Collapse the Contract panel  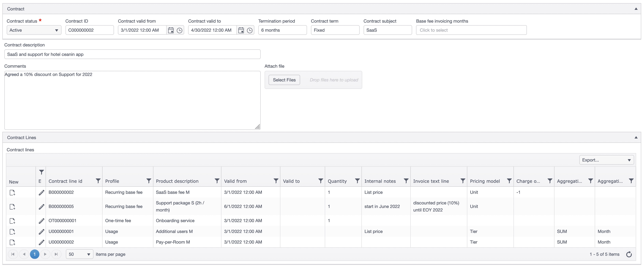point(636,9)
